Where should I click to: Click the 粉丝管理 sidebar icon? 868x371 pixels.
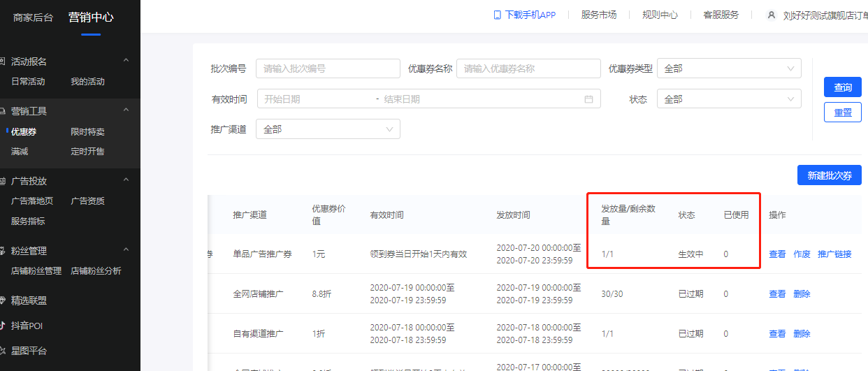pos(3,251)
